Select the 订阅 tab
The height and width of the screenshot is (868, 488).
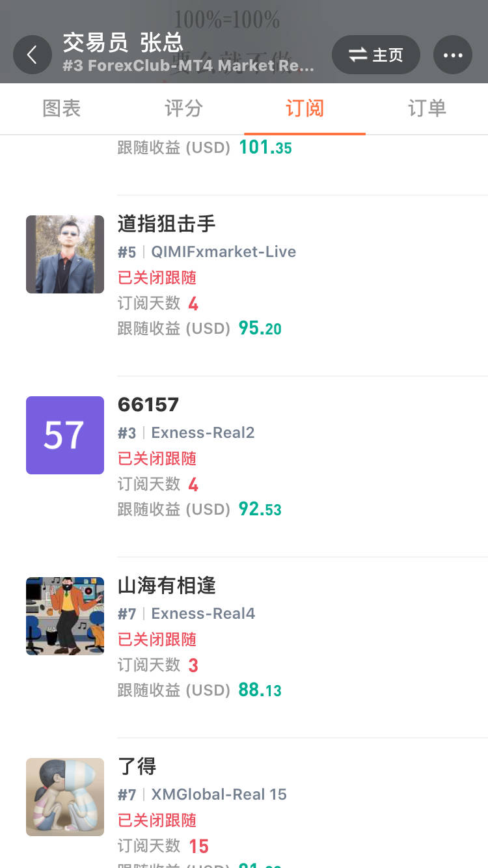tap(305, 108)
